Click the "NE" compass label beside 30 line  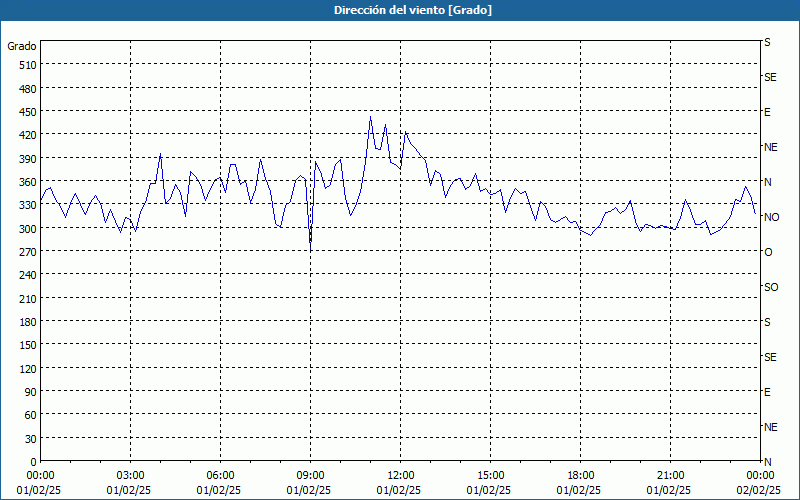click(x=770, y=427)
